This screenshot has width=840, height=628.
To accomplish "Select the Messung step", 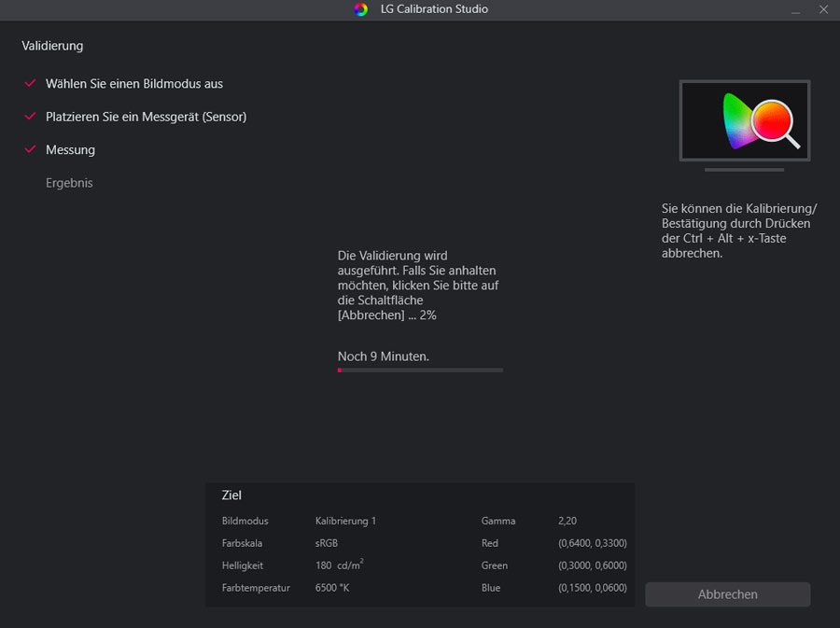I will tap(70, 150).
